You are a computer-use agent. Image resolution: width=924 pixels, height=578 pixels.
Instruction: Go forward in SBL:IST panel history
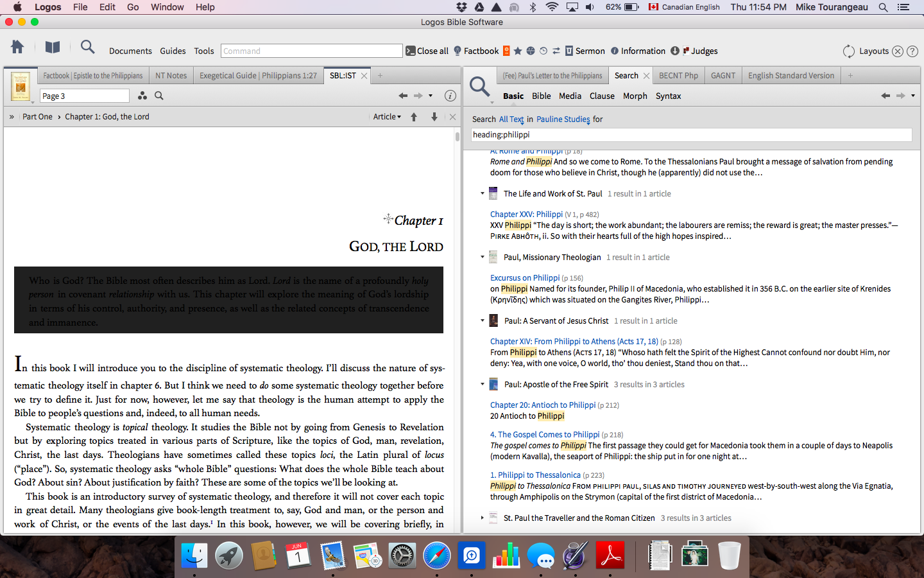[x=418, y=96]
